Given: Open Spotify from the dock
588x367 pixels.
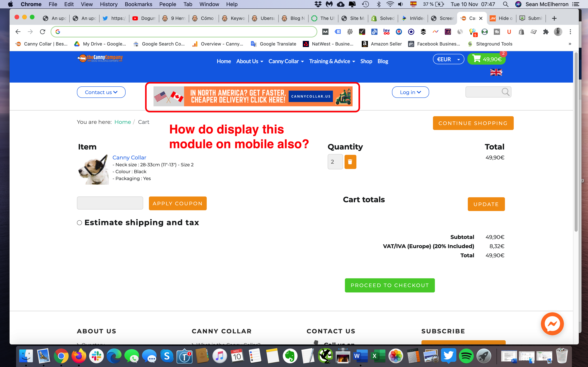Looking at the screenshot, I should coord(466,356).
